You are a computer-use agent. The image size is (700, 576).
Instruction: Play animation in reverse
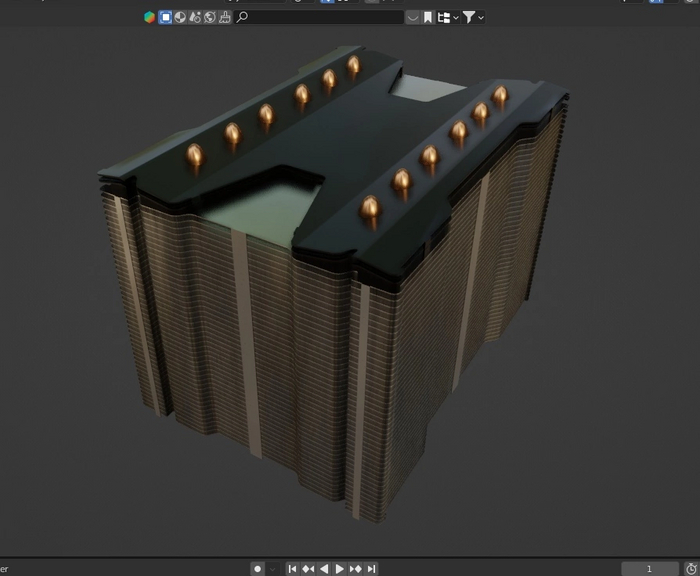click(324, 568)
